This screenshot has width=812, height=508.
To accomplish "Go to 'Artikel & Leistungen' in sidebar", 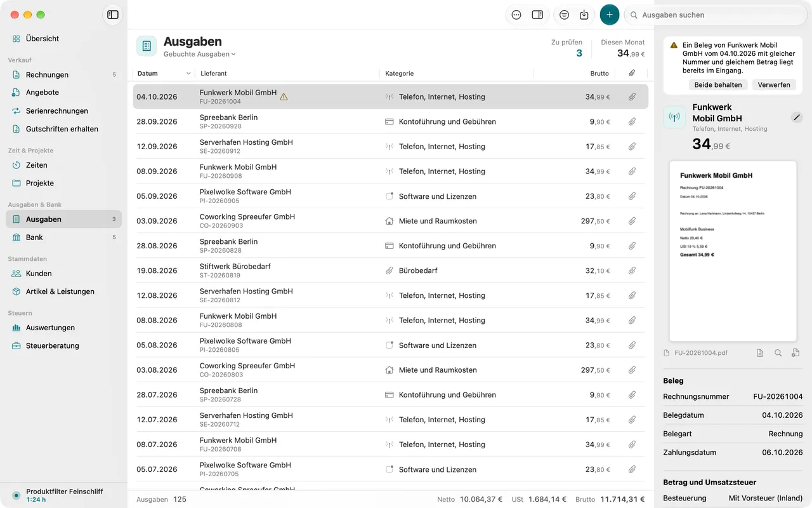I will (x=63, y=292).
